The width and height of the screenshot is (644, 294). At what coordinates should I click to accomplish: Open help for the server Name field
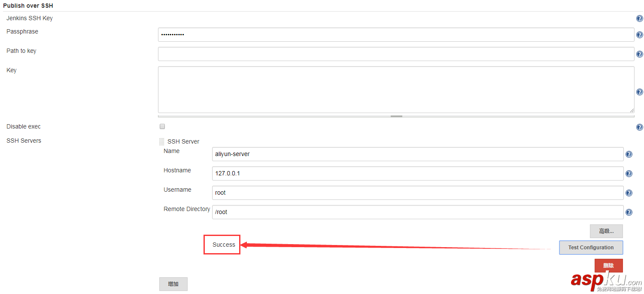tap(629, 154)
